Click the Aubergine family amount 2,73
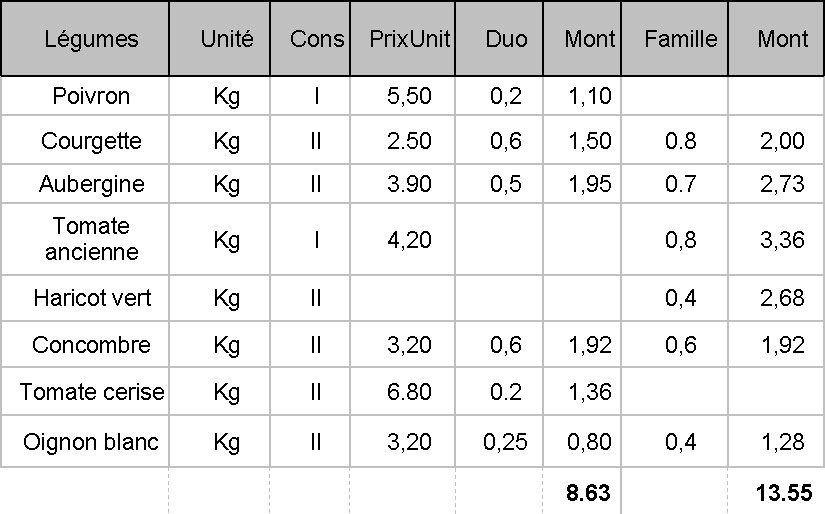 782,184
